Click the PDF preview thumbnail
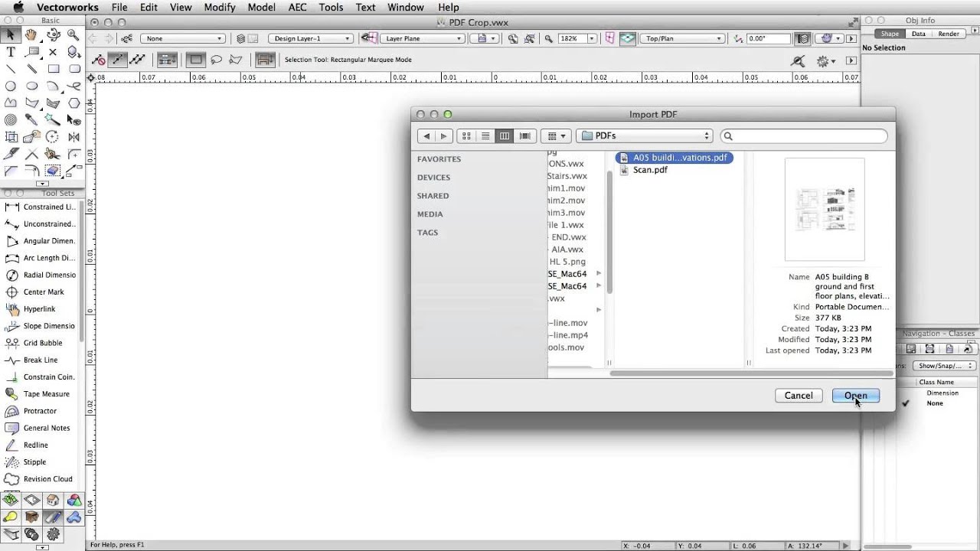Viewport: 980px width, 551px height. (825, 210)
